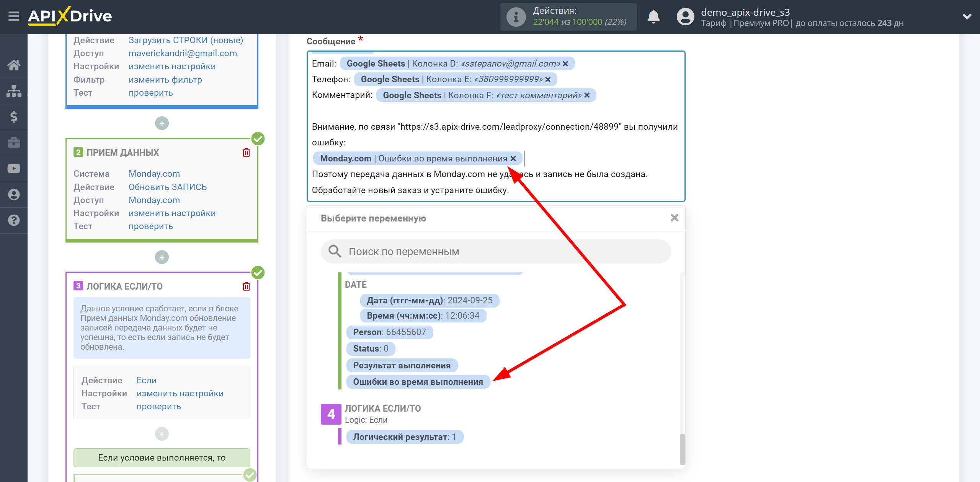Image resolution: width=980 pixels, height=482 pixels.
Task: Open Monday.com system link
Action: pyautogui.click(x=154, y=174)
